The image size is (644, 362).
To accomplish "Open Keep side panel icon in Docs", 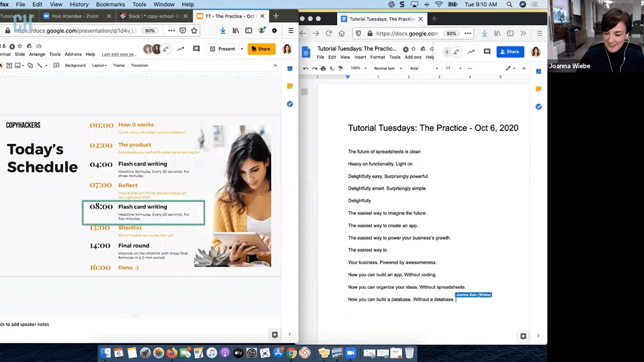I will [x=538, y=89].
